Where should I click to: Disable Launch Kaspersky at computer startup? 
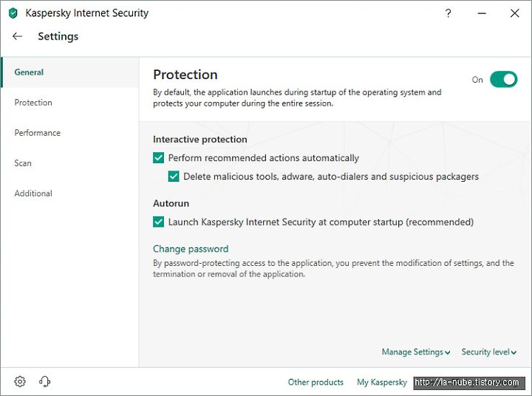158,222
